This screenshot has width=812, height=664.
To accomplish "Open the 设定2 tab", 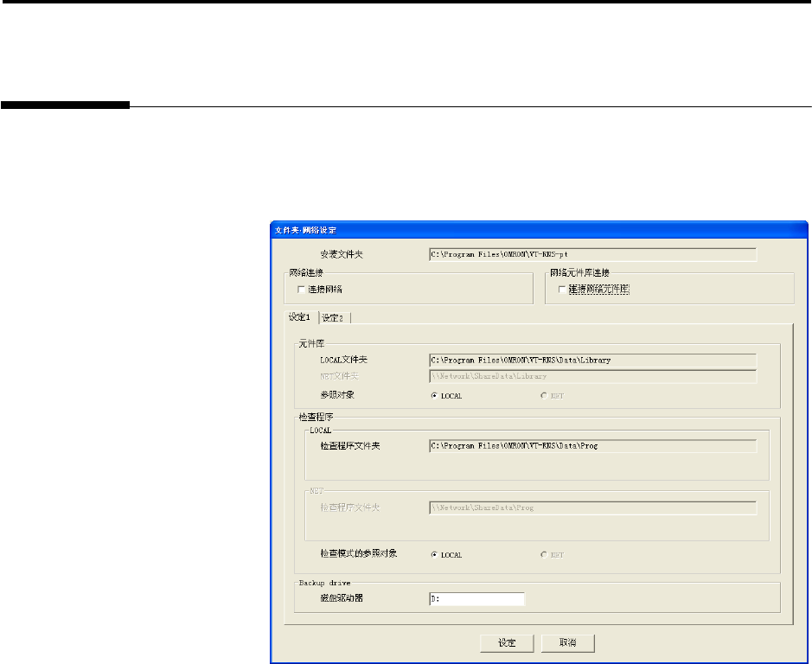I will pos(332,318).
